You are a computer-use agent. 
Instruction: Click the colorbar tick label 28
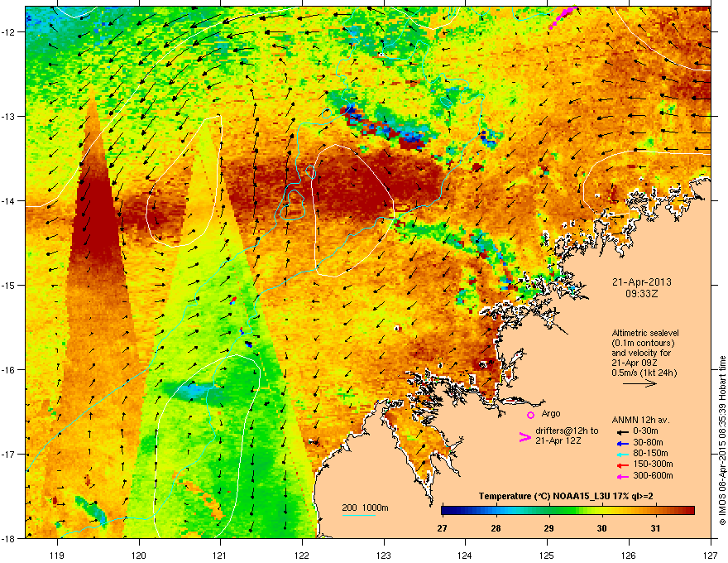point(496,528)
